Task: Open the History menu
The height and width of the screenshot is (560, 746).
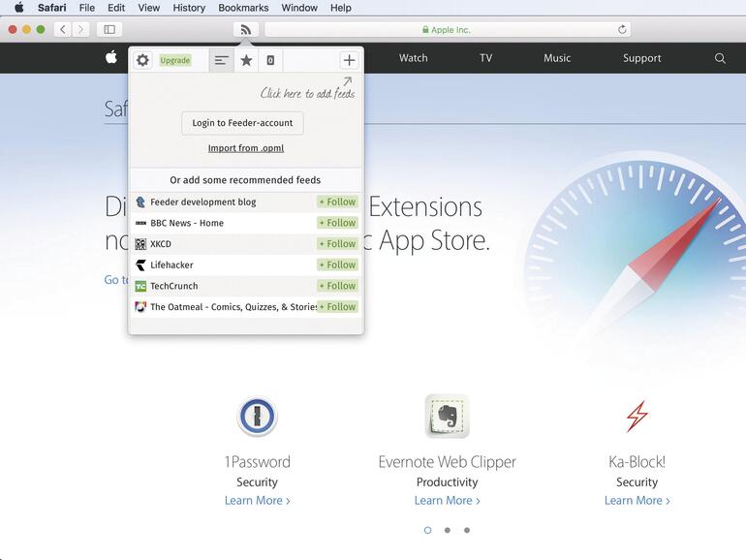Action: point(189,8)
